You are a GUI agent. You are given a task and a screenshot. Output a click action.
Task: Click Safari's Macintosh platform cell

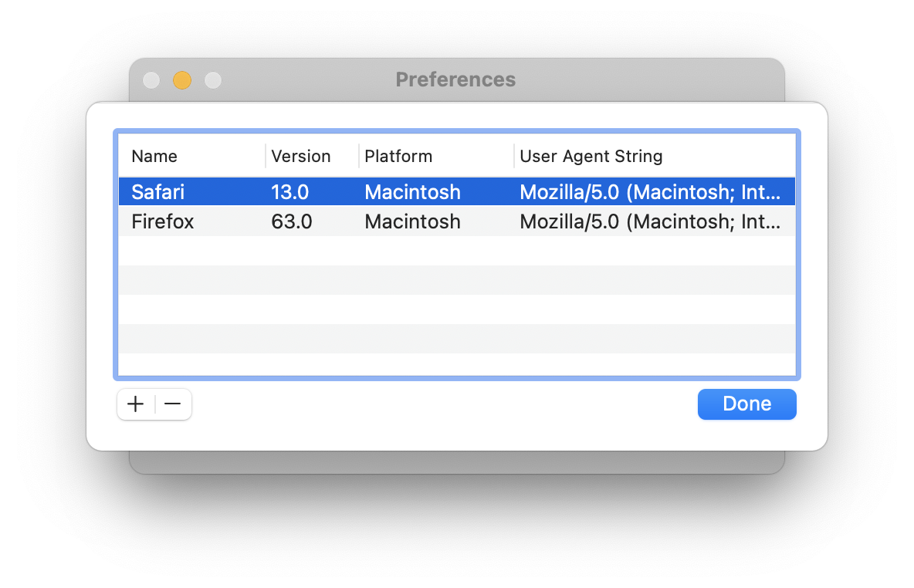tap(412, 191)
